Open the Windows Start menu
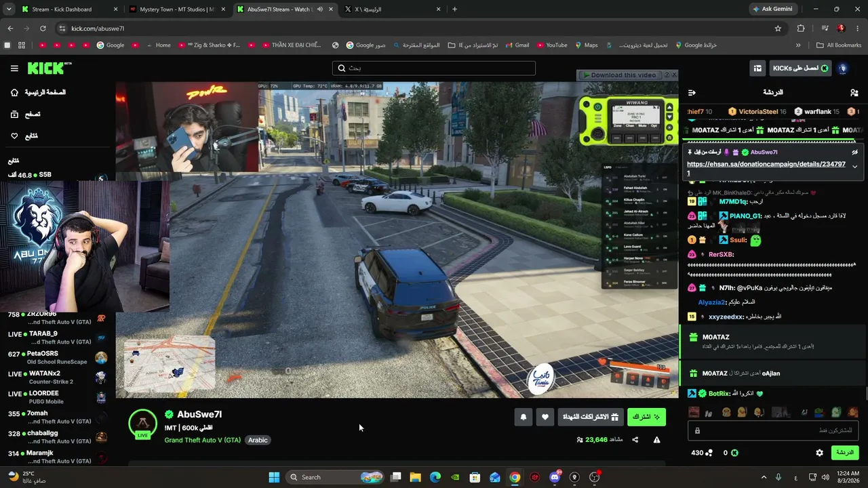Image resolution: width=868 pixels, height=488 pixels. tap(274, 477)
